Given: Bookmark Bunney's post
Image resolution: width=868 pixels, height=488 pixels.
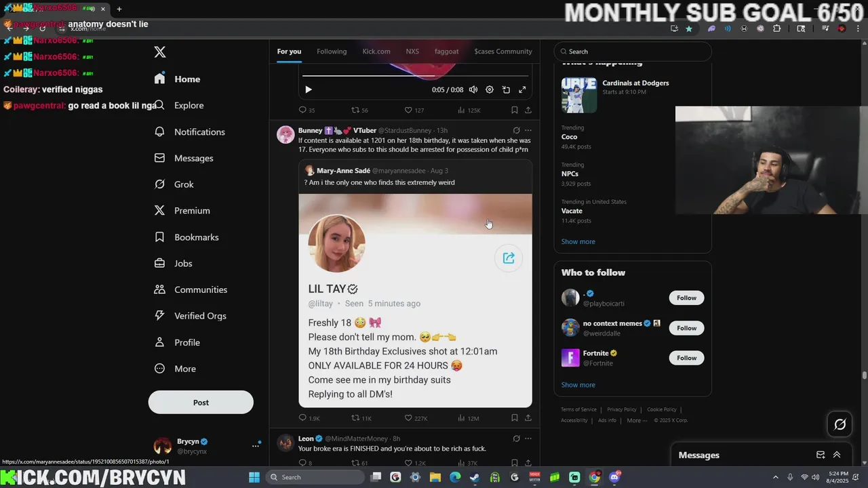Looking at the screenshot, I should (x=515, y=418).
